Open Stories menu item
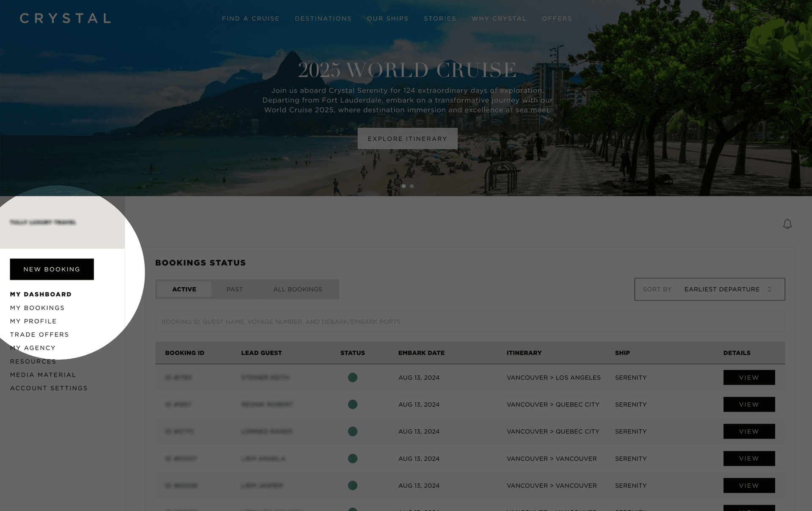812x511 pixels. [x=440, y=19]
